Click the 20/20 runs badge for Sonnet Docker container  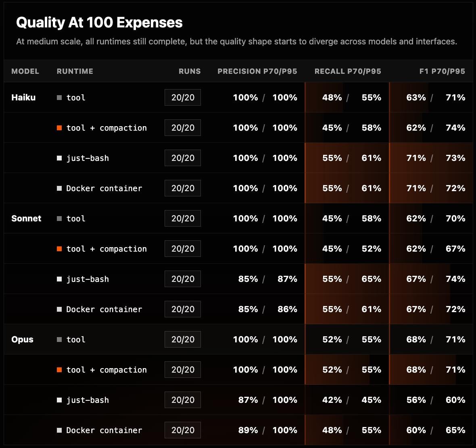(183, 309)
